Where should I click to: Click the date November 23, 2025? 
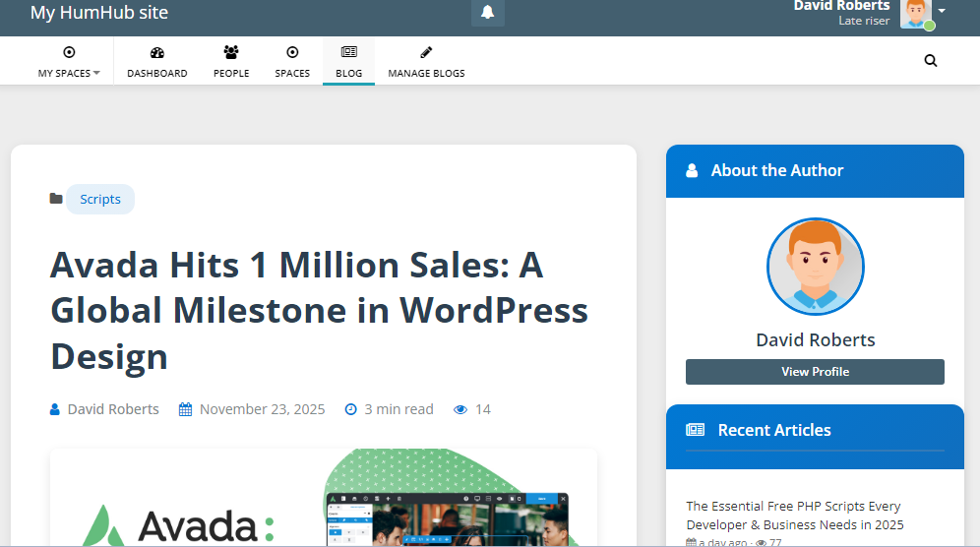tap(263, 409)
